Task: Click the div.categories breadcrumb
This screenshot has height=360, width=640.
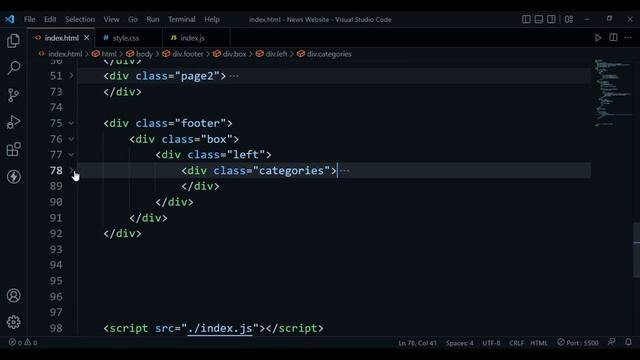Action: coord(329,54)
